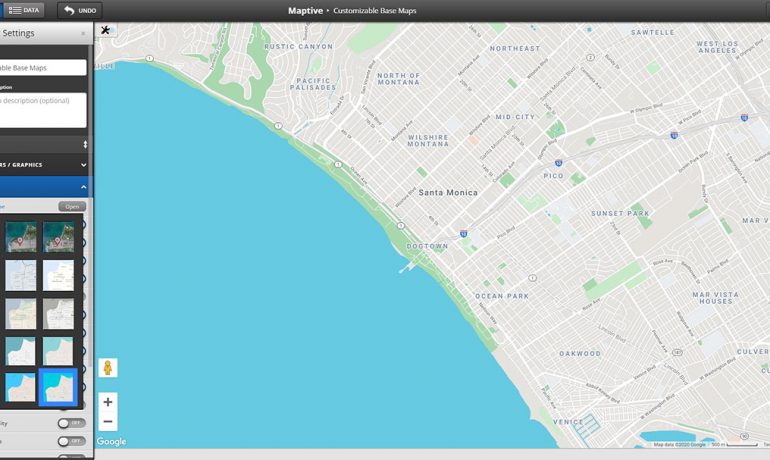Click the map name input field

point(43,68)
